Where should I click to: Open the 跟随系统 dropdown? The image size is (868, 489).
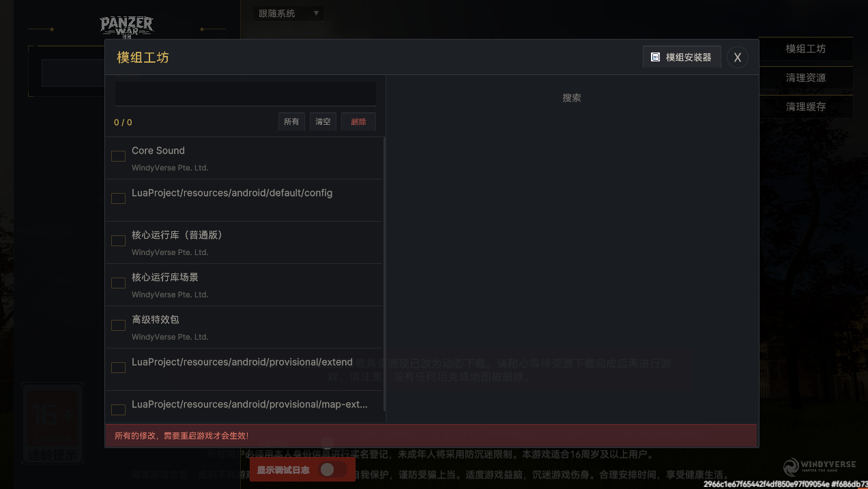point(289,13)
